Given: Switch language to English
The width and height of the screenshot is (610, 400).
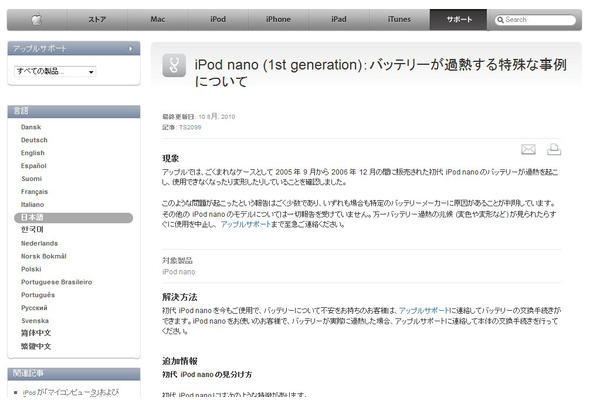Looking at the screenshot, I should (33, 153).
